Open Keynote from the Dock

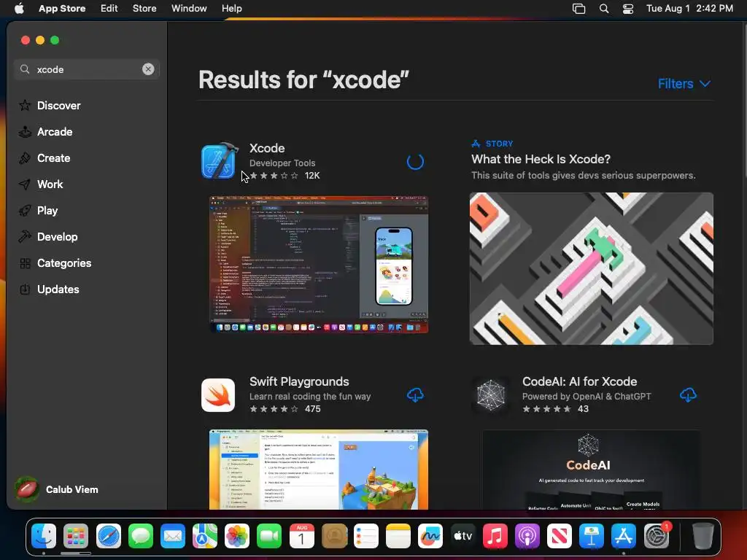pyautogui.click(x=591, y=536)
